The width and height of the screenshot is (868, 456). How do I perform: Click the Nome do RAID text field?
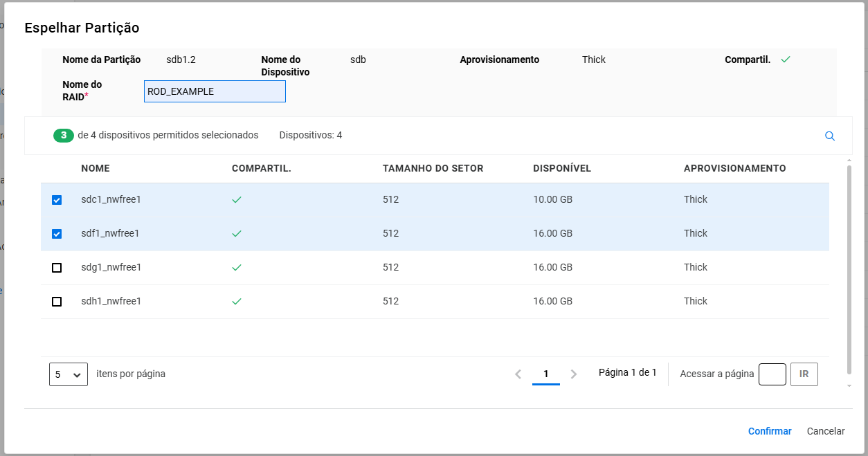pos(215,91)
